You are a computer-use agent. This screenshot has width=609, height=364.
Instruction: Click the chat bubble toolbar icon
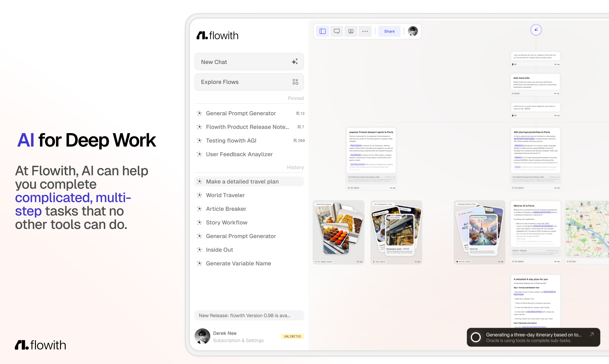tap(337, 31)
